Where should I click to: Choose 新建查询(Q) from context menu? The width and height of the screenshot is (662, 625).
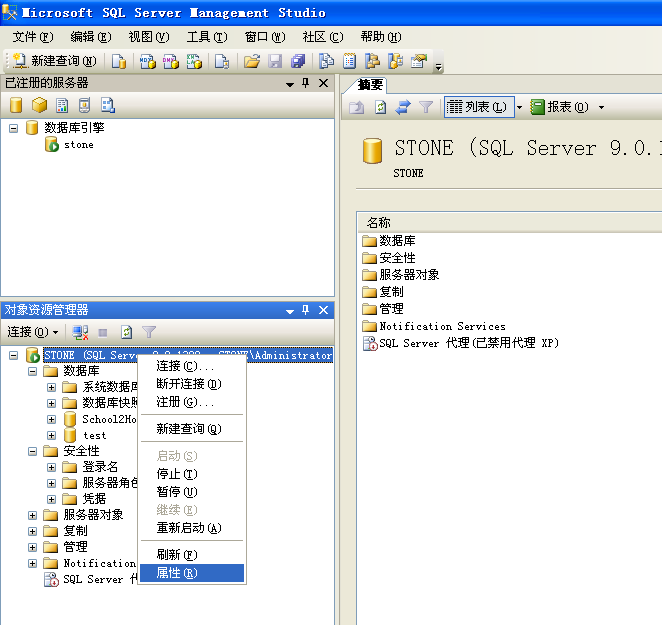(x=192, y=429)
